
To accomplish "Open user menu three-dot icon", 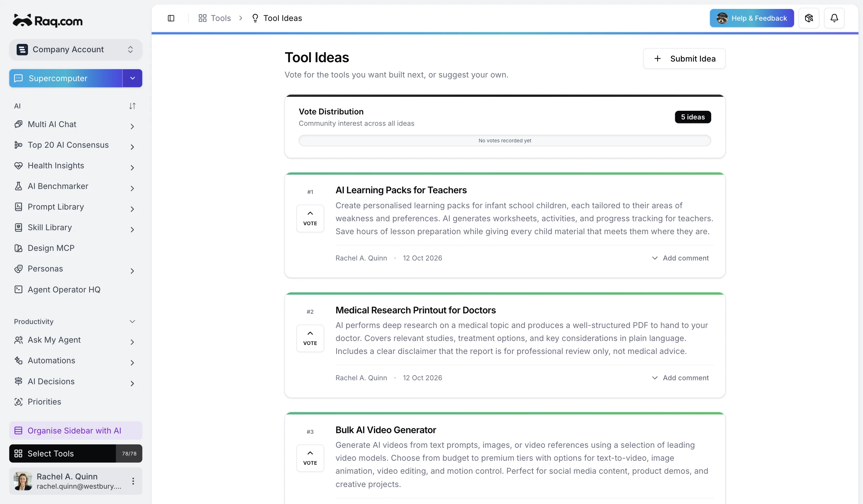I will click(x=133, y=481).
